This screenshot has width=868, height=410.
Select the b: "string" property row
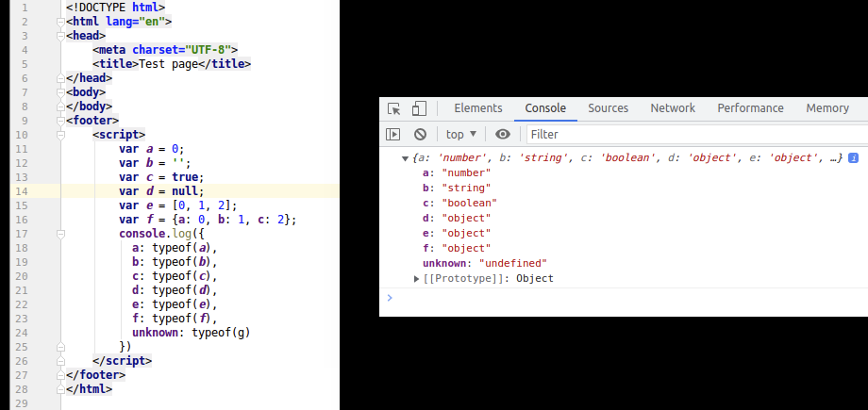457,189
